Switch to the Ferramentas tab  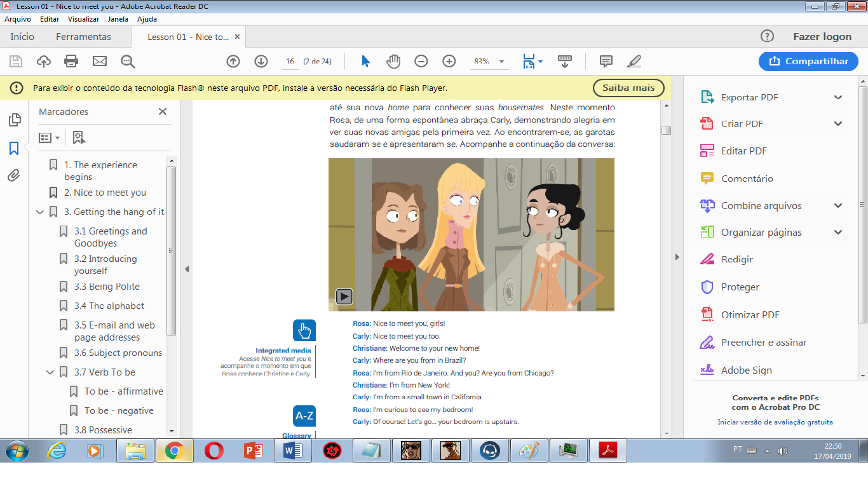[83, 37]
